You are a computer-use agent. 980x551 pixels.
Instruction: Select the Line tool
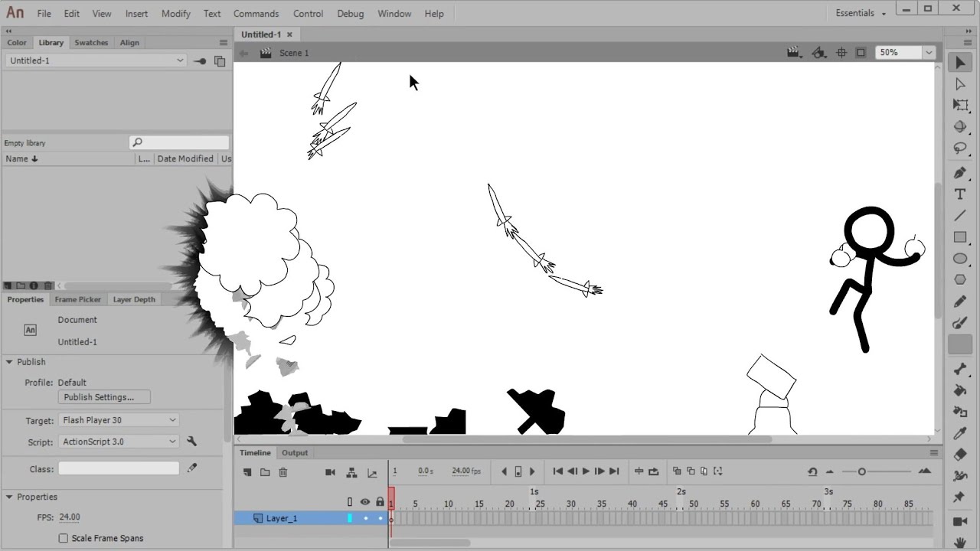tap(960, 216)
